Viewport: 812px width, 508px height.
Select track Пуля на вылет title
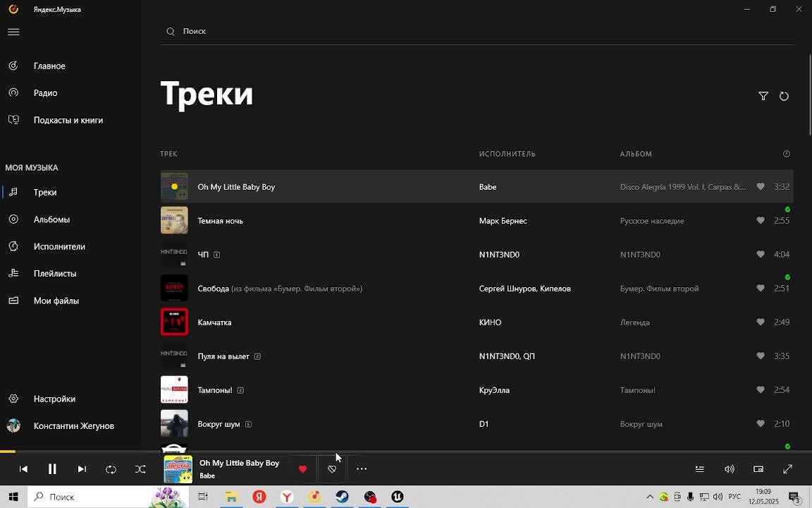[223, 356]
